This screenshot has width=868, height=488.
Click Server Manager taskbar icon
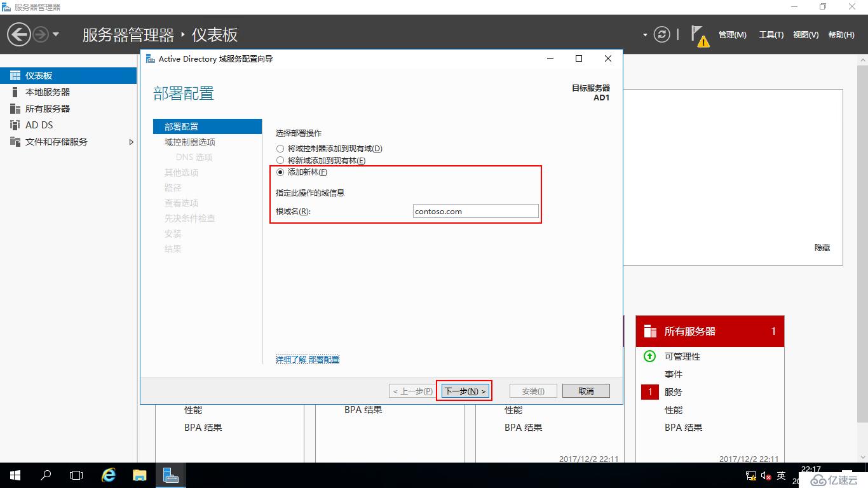pyautogui.click(x=170, y=475)
